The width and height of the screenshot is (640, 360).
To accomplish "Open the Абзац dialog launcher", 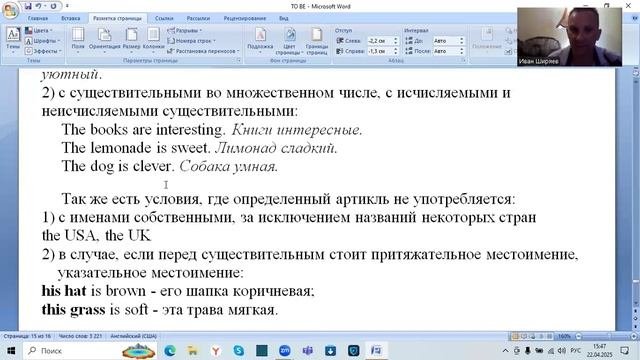I will click(464, 60).
